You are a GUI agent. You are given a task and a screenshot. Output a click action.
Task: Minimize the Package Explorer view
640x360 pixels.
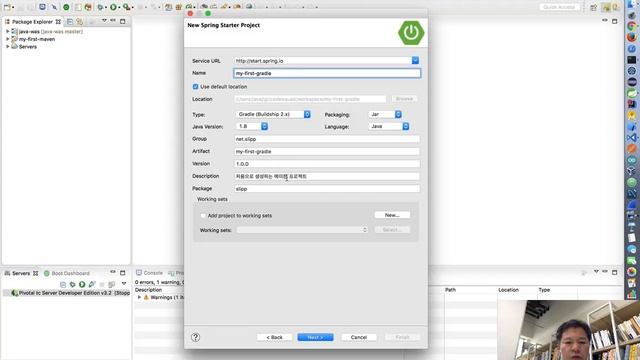coord(113,20)
